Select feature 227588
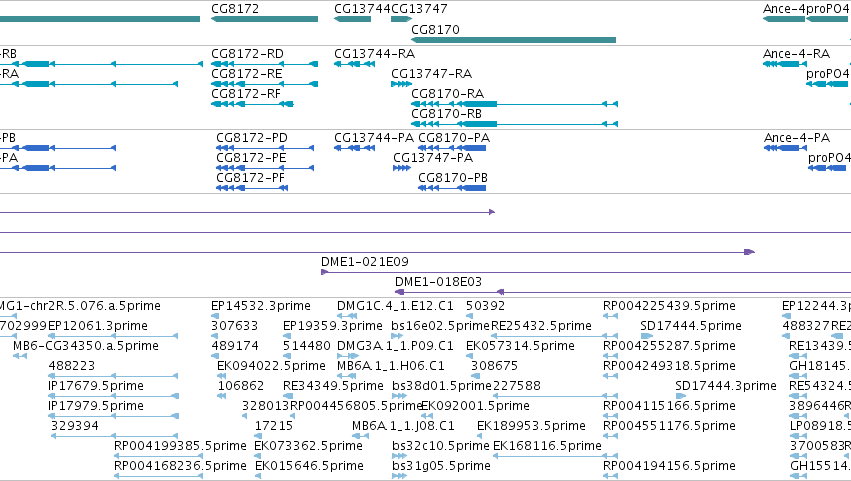This screenshot has height=481, width=851. pos(554,396)
